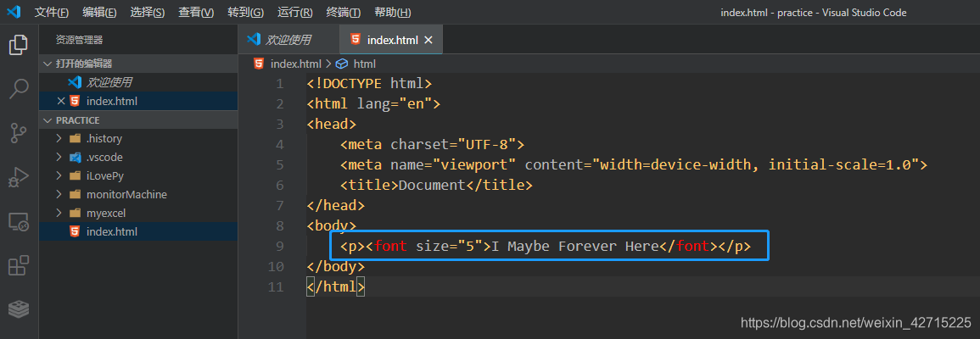Open the Run and Debug view
The width and height of the screenshot is (980, 339).
click(18, 177)
